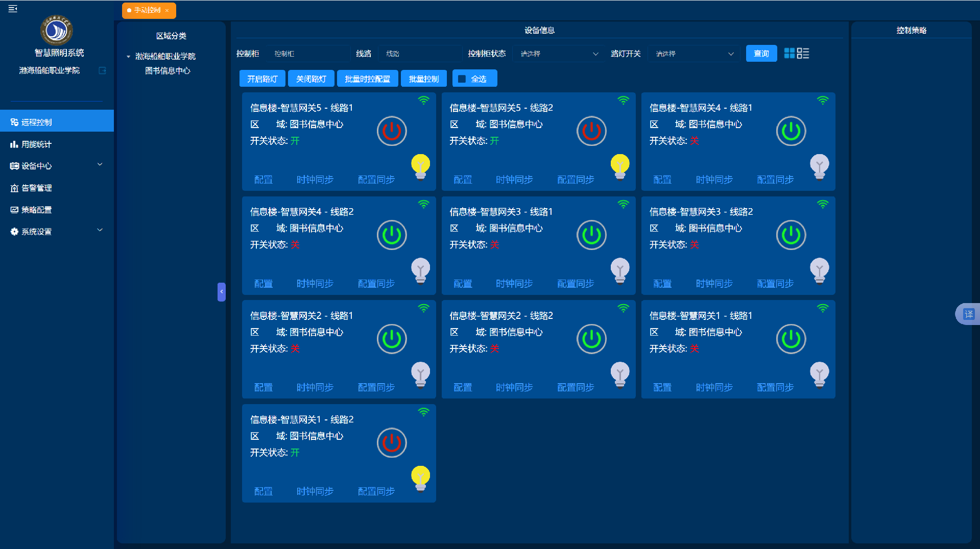Select the grid view layout icon
Screen dimensions: 980x549
tap(788, 53)
